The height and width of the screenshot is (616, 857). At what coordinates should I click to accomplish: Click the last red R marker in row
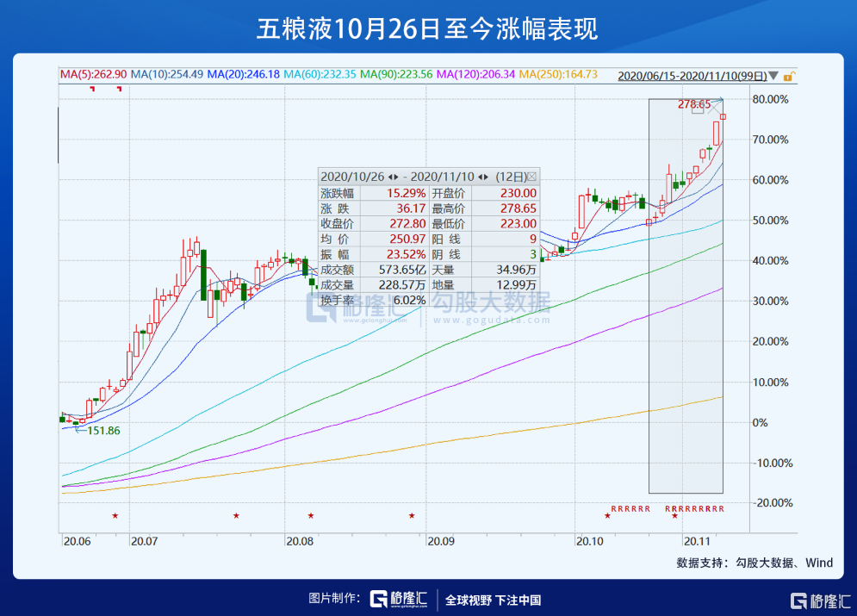pyautogui.click(x=721, y=509)
